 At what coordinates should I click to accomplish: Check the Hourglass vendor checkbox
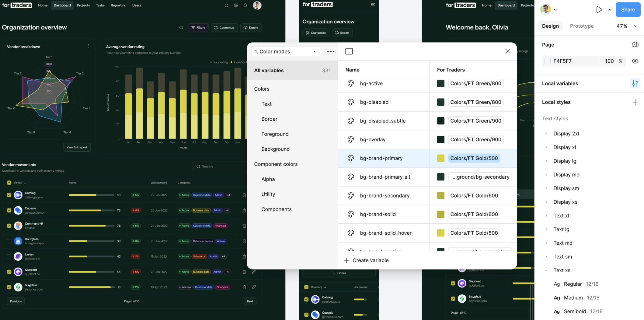(9, 241)
